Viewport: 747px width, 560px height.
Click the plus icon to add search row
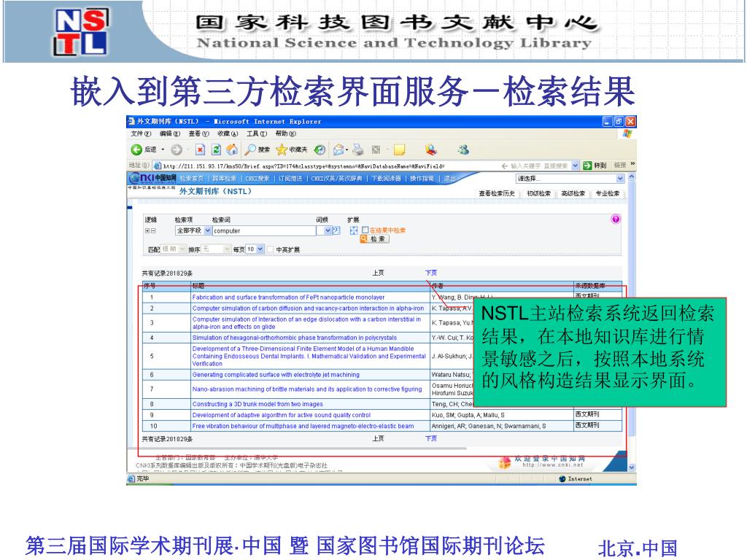pos(147,230)
